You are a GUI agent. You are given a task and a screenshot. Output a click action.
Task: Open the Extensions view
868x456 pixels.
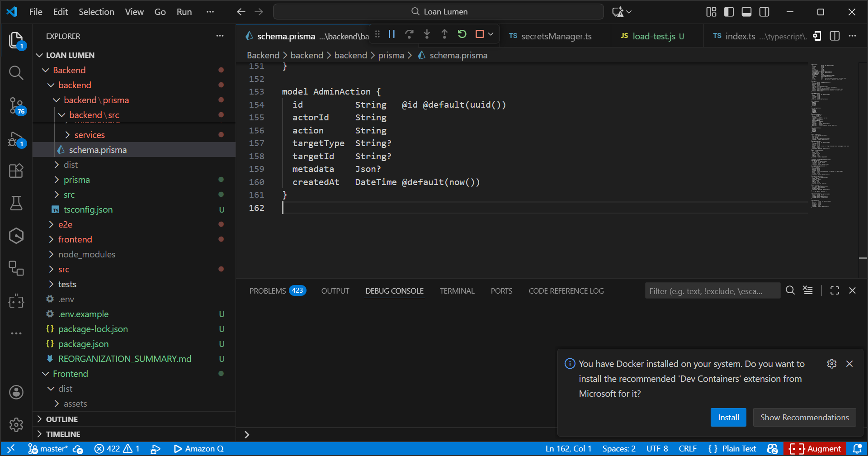tap(16, 171)
